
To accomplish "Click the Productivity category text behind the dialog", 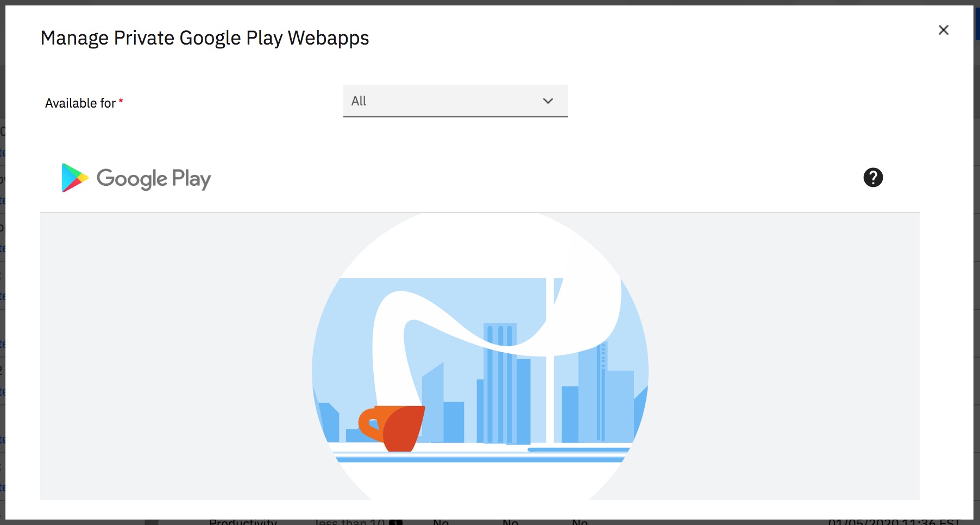I will coord(243,522).
